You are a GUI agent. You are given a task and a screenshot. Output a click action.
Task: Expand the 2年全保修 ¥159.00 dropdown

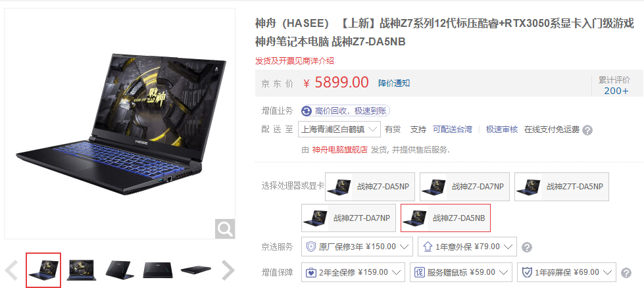(x=353, y=272)
